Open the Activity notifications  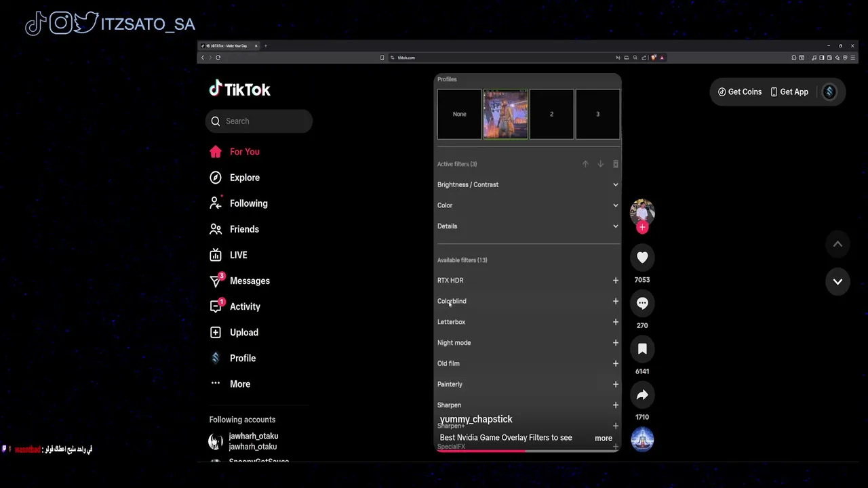[235, 306]
